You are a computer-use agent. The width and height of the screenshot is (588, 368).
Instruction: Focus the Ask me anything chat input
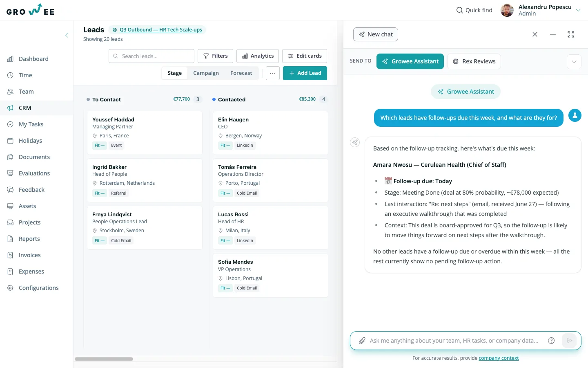point(454,341)
